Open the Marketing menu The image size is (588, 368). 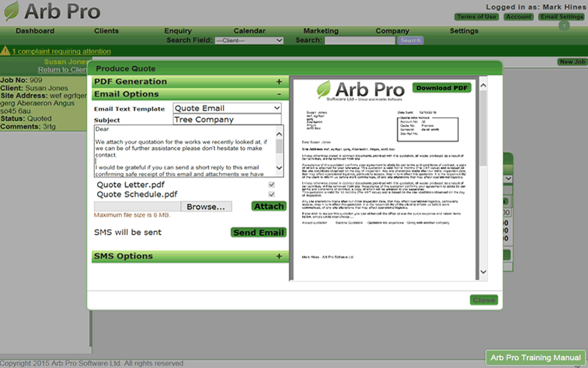[x=321, y=31]
